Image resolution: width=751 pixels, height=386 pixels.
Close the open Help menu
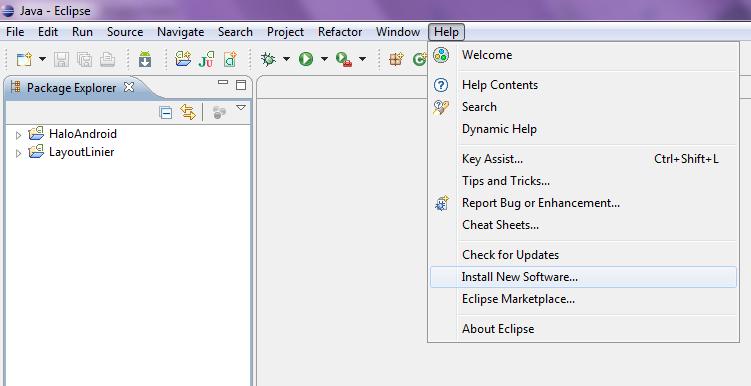(x=446, y=32)
